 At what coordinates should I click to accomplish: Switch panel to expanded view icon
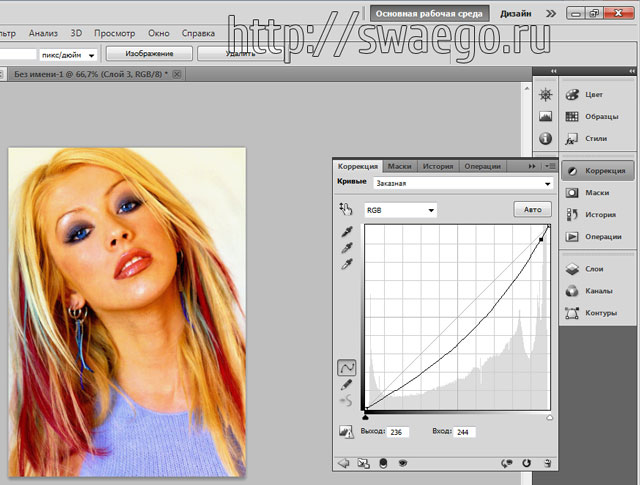point(363,463)
